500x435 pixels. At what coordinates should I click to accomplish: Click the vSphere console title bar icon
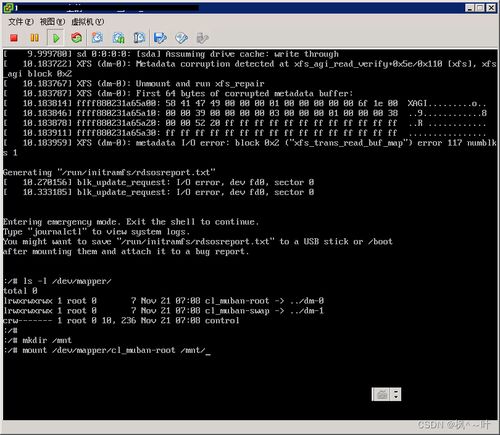[8, 7]
